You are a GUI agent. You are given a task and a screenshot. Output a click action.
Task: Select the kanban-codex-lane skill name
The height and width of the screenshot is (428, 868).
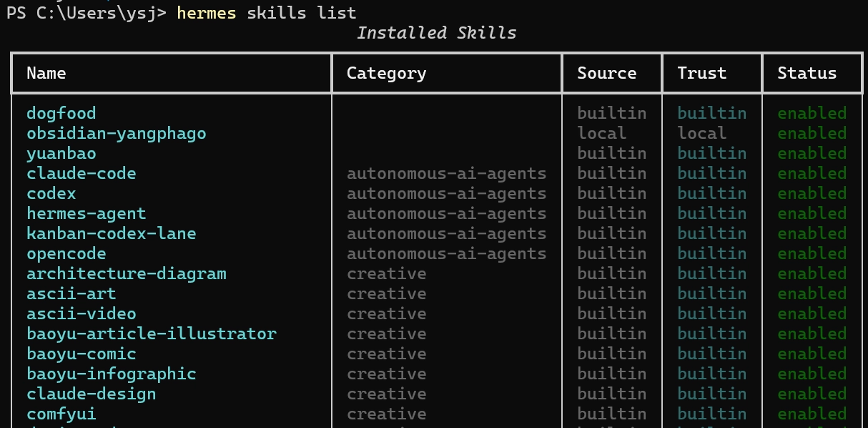coord(112,233)
